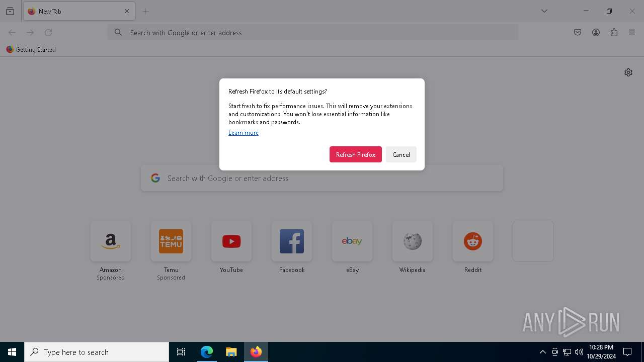This screenshot has height=362, width=644.
Task: Open the Windows Start menu
Action: pyautogui.click(x=12, y=352)
